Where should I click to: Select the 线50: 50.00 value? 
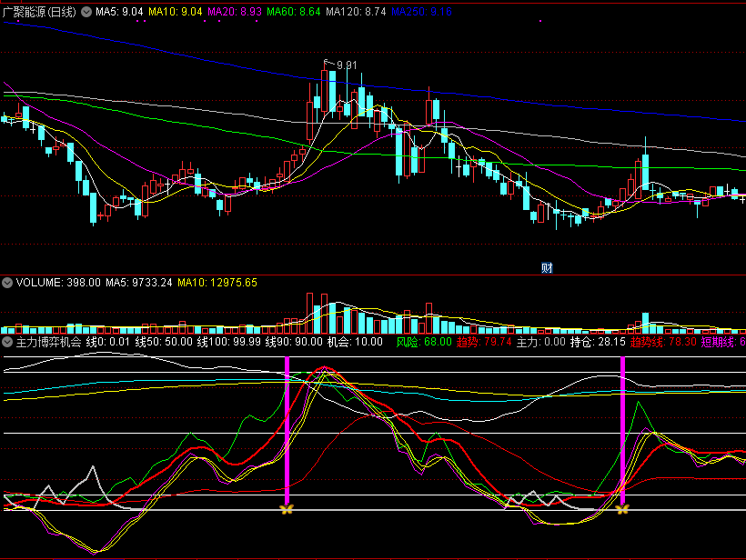pyautogui.click(x=164, y=342)
